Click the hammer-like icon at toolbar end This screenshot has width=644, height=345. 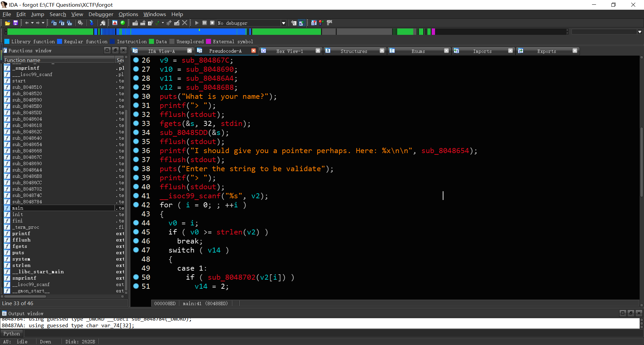(x=329, y=23)
